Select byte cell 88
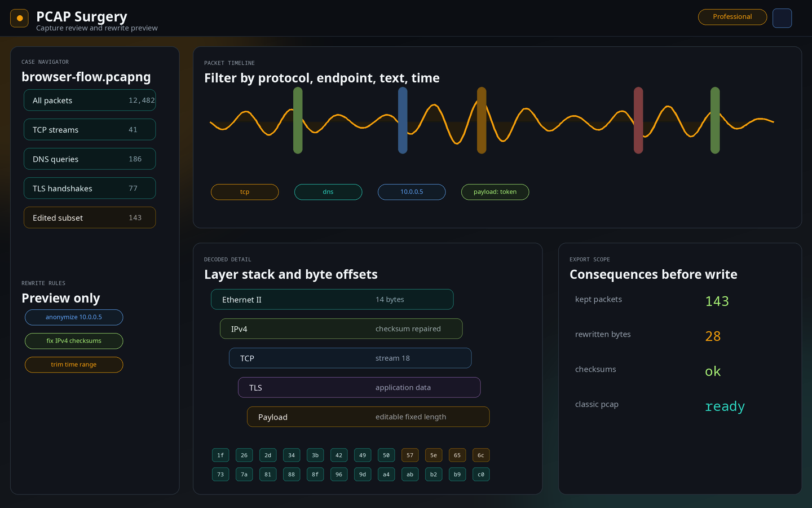 pos(292,475)
